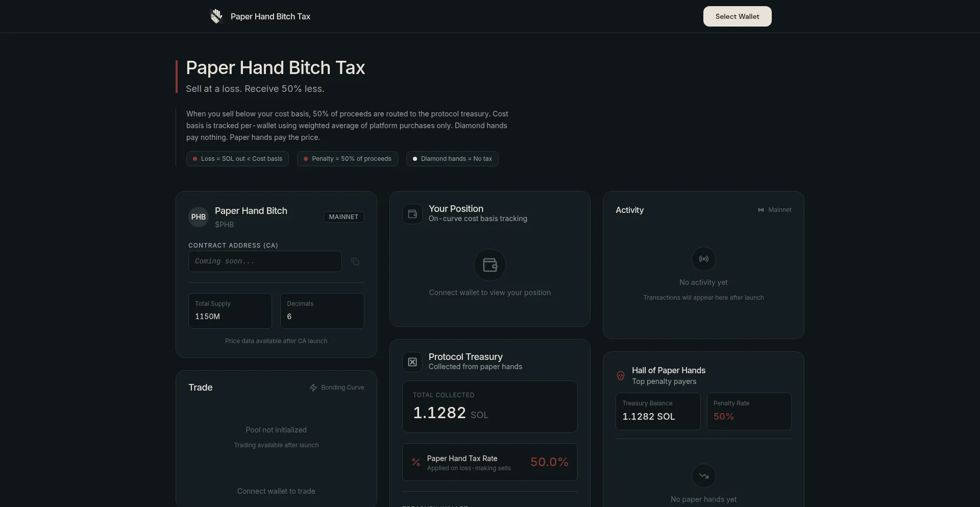Click the Bonding Curve lightning label
Viewport: 980px width, 507px height.
[337, 388]
